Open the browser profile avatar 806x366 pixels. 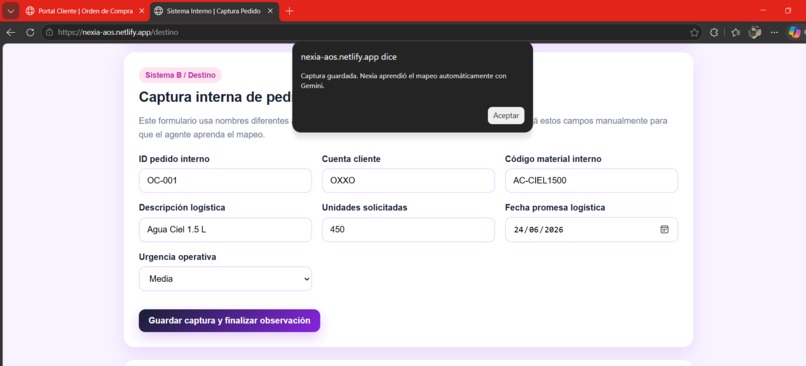click(x=755, y=32)
